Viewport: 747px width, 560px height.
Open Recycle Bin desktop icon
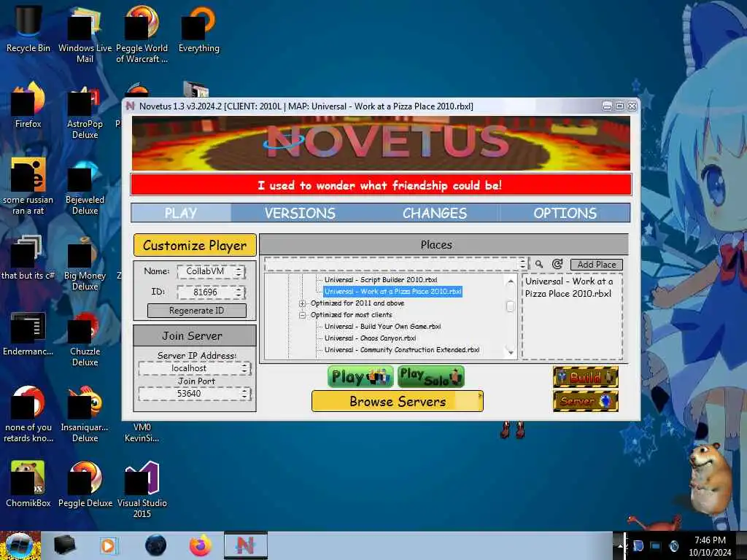28,29
